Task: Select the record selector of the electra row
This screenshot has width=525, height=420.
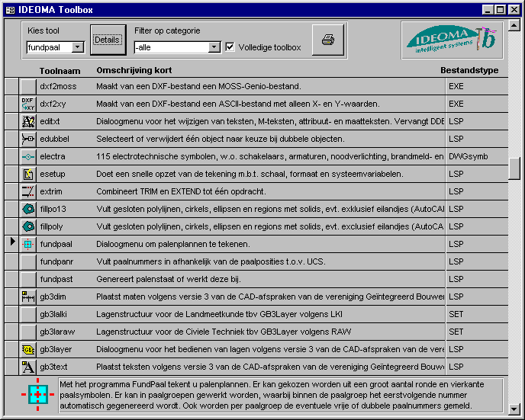Action: [11, 156]
